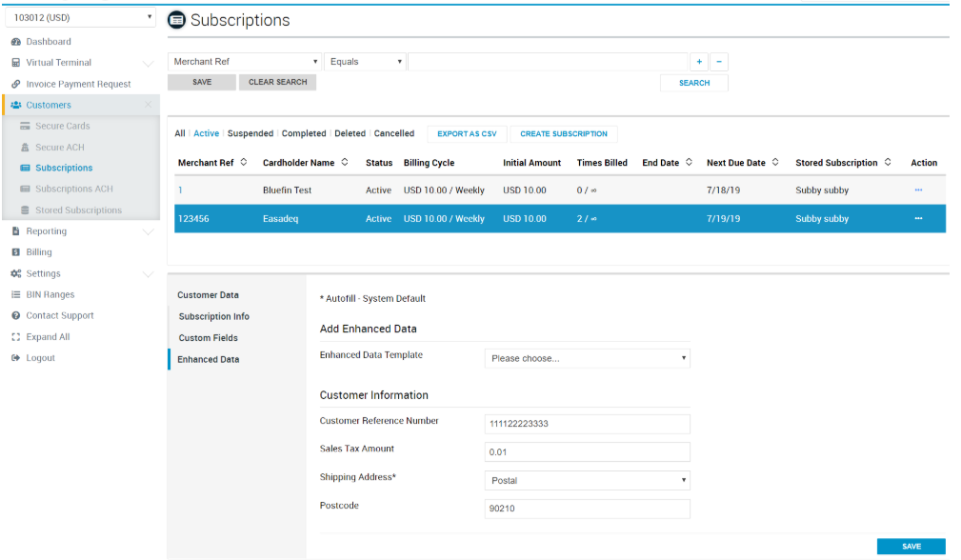Click the Dashboard icon in sidebar
961x560 pixels.
click(x=16, y=42)
